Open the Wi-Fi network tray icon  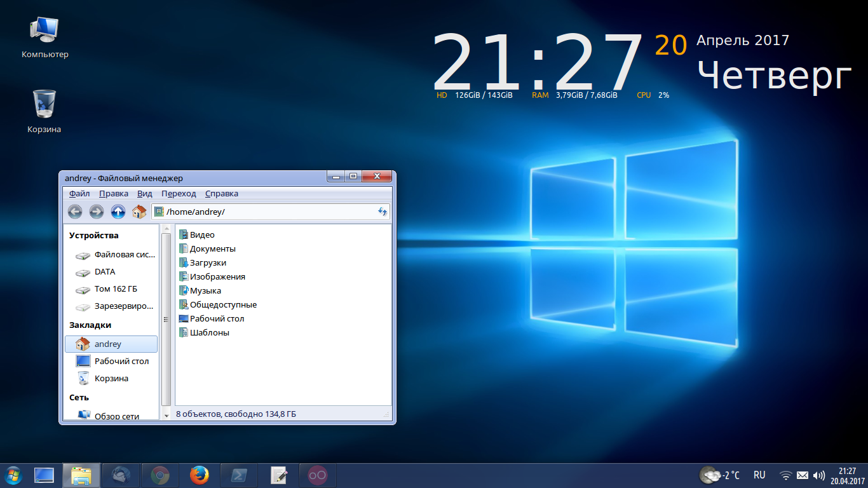[786, 475]
